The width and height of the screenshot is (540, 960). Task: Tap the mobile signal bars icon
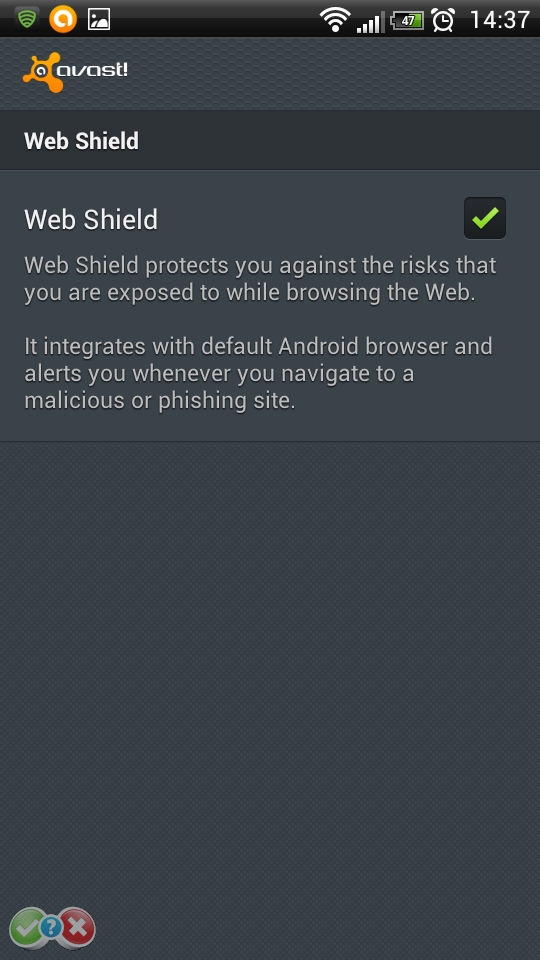coord(370,21)
